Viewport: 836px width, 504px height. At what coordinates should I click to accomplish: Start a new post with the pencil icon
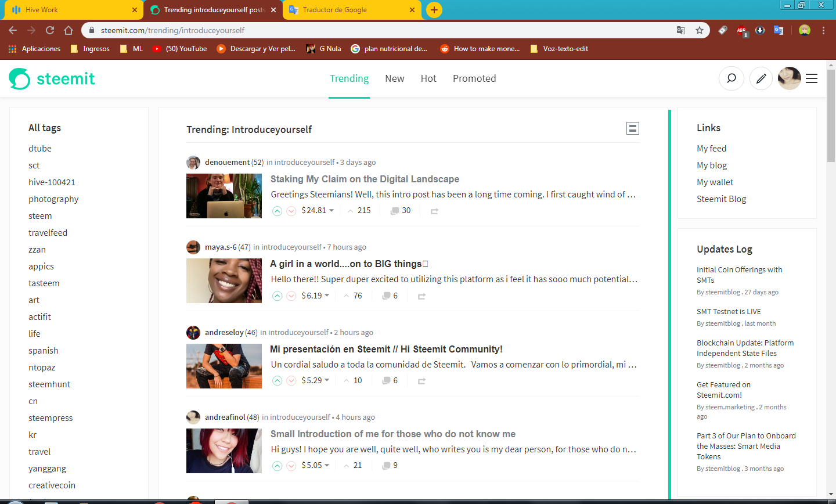761,78
